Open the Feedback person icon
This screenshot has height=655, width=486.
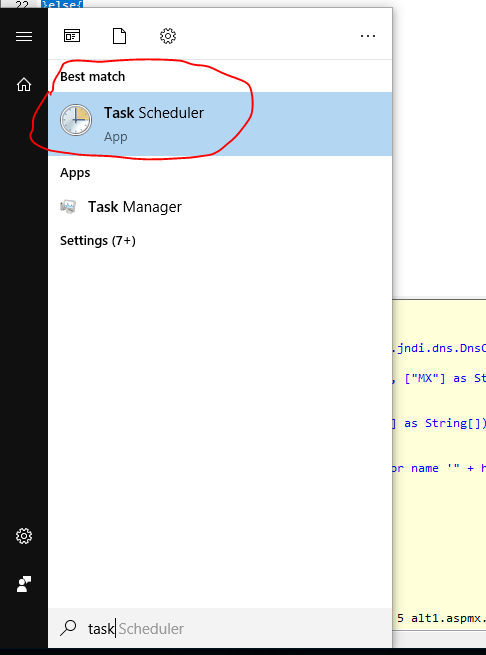pyautogui.click(x=24, y=584)
